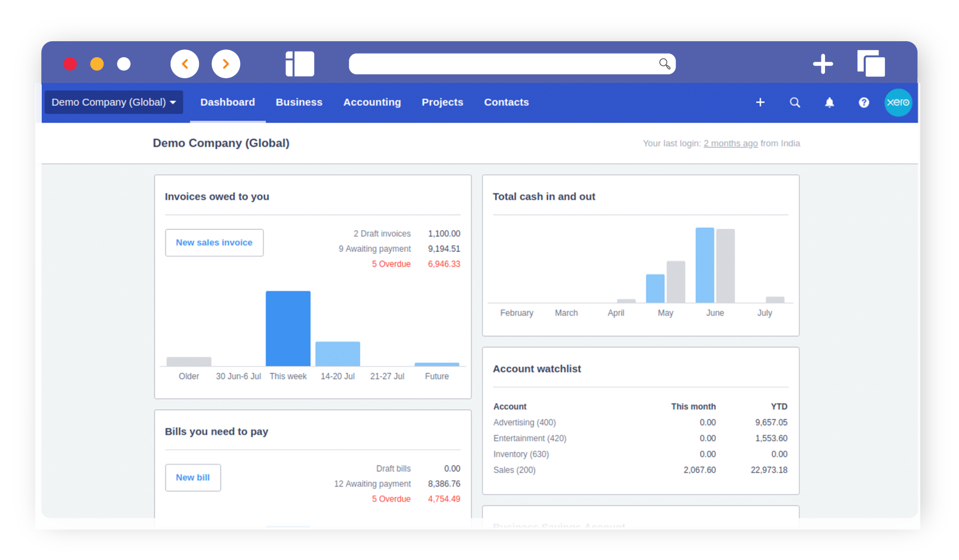Go forward with the browser forward arrow
Screen dimensions: 959x560
(226, 64)
